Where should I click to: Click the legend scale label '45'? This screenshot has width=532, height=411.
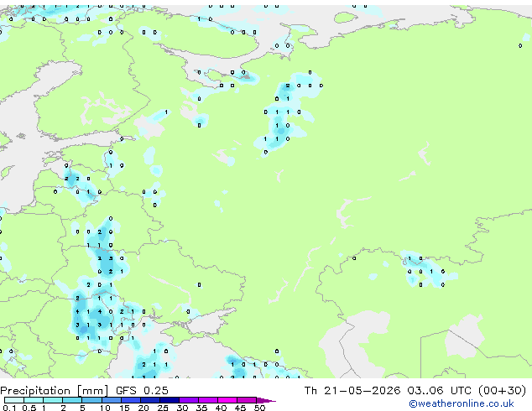click(x=240, y=408)
